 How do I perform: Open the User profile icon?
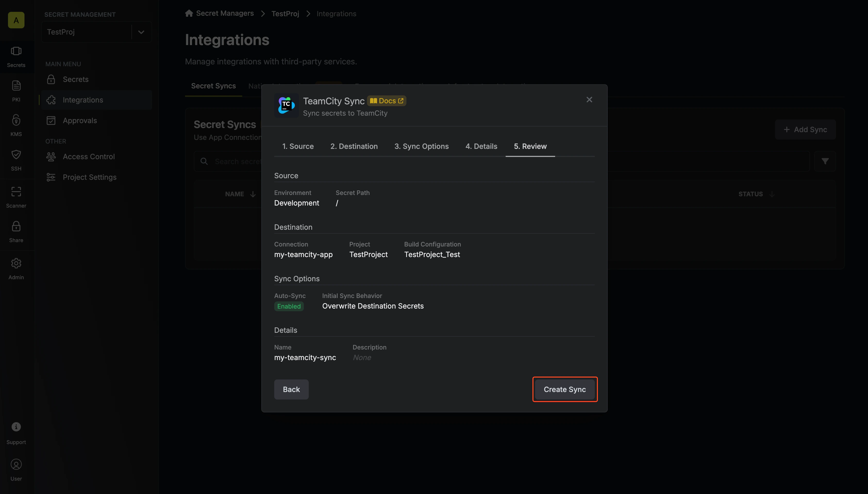tap(16, 464)
